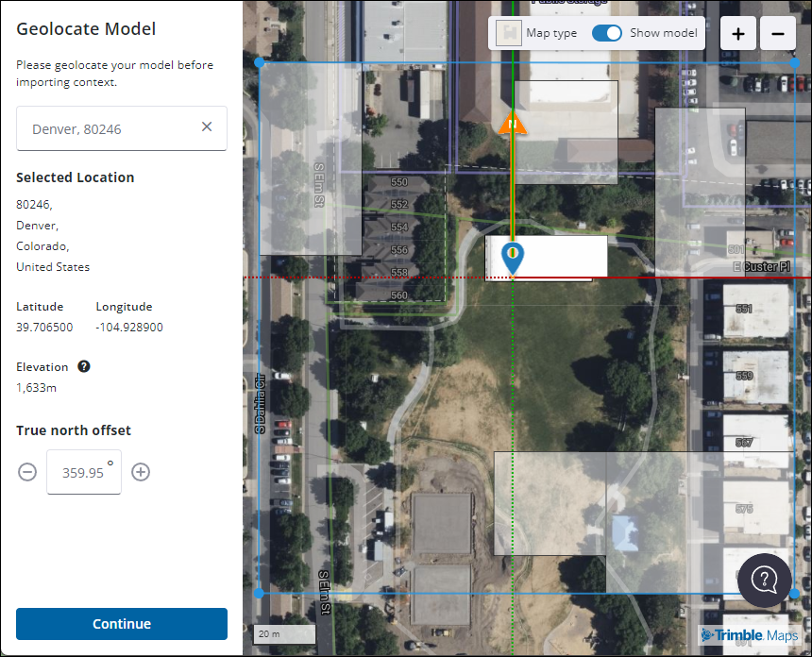Clear the Denver, 80246 search text
Viewport: 812px width, 657px height.
(207, 126)
